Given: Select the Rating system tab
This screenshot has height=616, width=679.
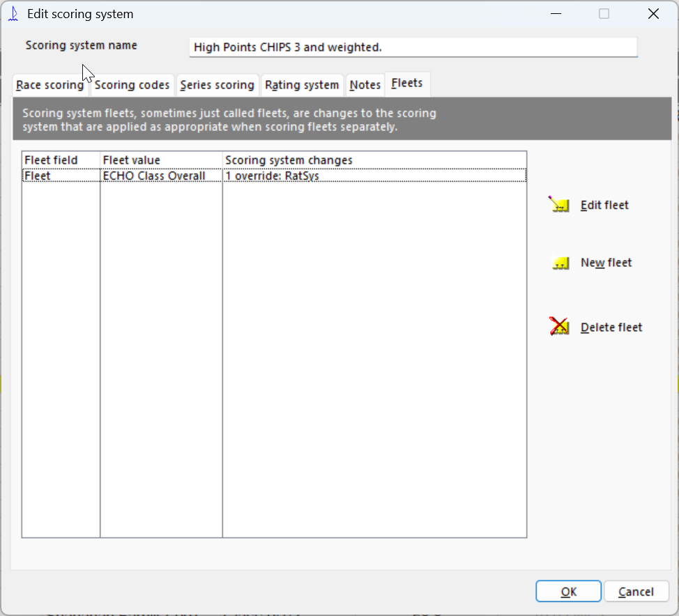Looking at the screenshot, I should click(302, 85).
